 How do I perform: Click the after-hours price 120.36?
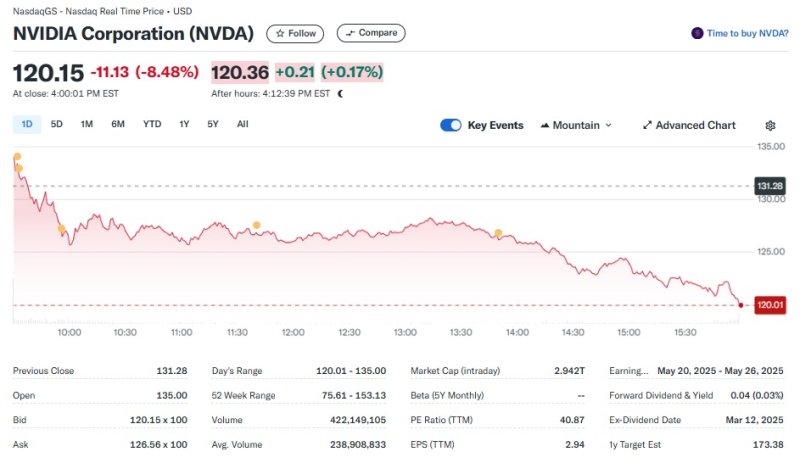240,72
